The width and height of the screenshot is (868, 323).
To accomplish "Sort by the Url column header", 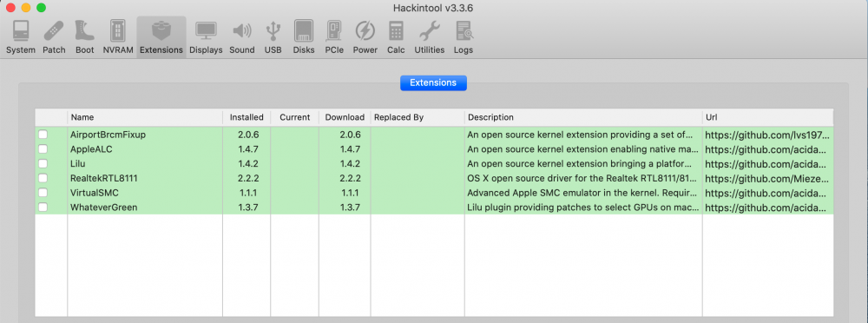I will (768, 117).
